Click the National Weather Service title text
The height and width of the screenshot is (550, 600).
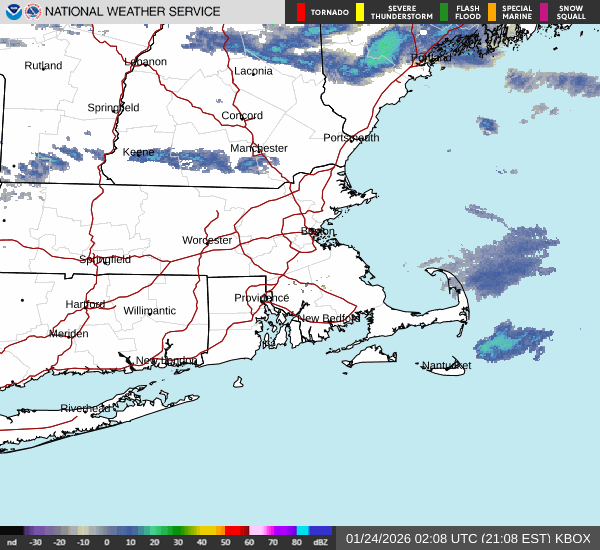133,12
